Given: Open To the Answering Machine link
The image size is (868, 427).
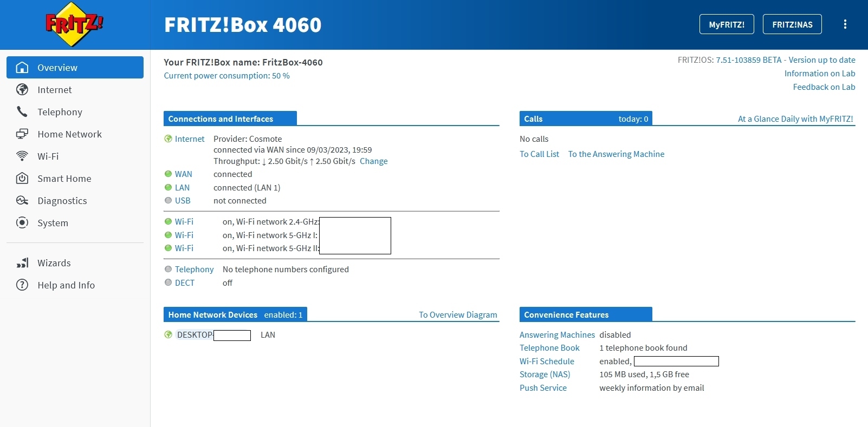Looking at the screenshot, I should tap(616, 154).
